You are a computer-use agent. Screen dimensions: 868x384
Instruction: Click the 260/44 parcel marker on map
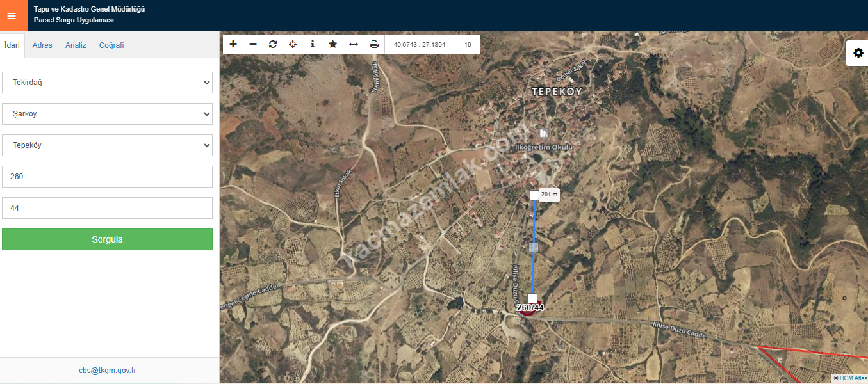click(x=530, y=307)
